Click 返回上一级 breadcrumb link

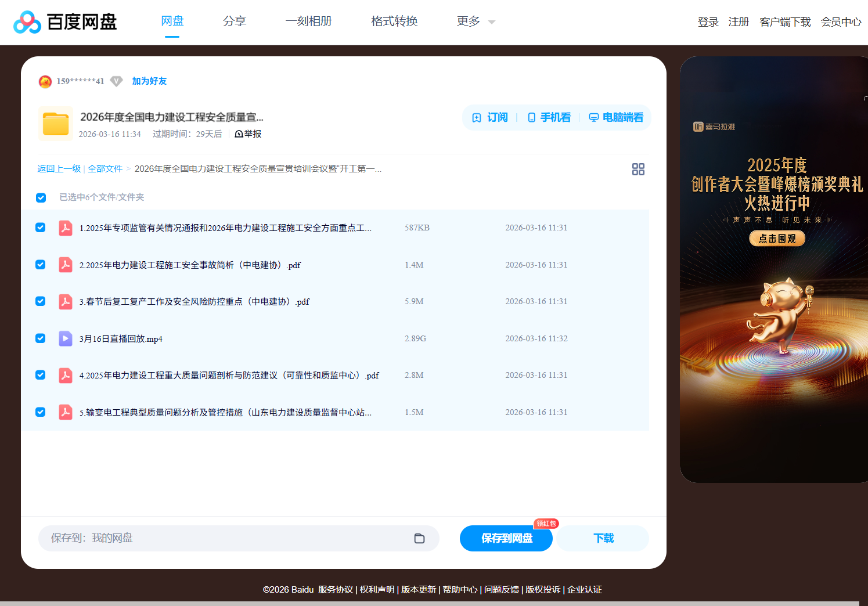click(x=59, y=169)
